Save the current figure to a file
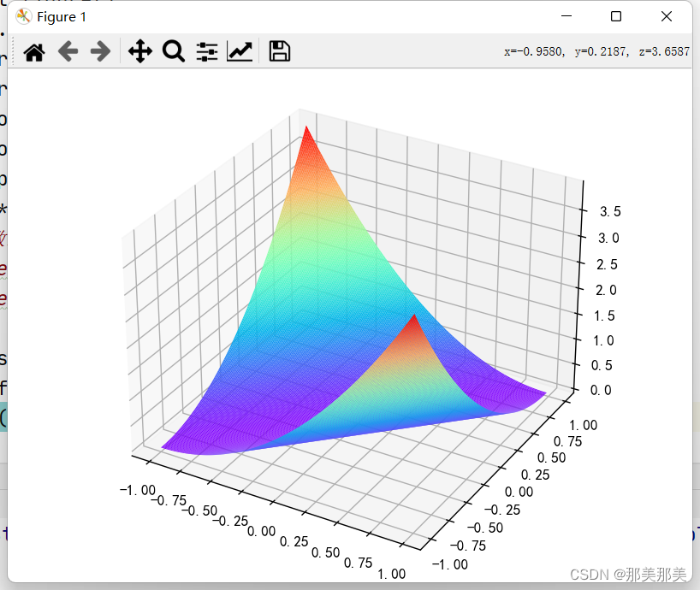Image resolution: width=700 pixels, height=590 pixels. [x=278, y=51]
